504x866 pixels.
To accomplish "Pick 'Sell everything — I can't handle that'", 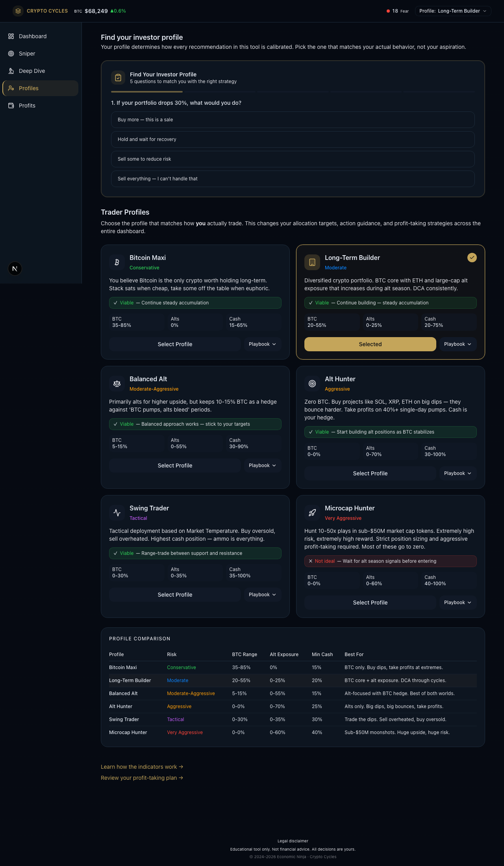I will pyautogui.click(x=293, y=179).
